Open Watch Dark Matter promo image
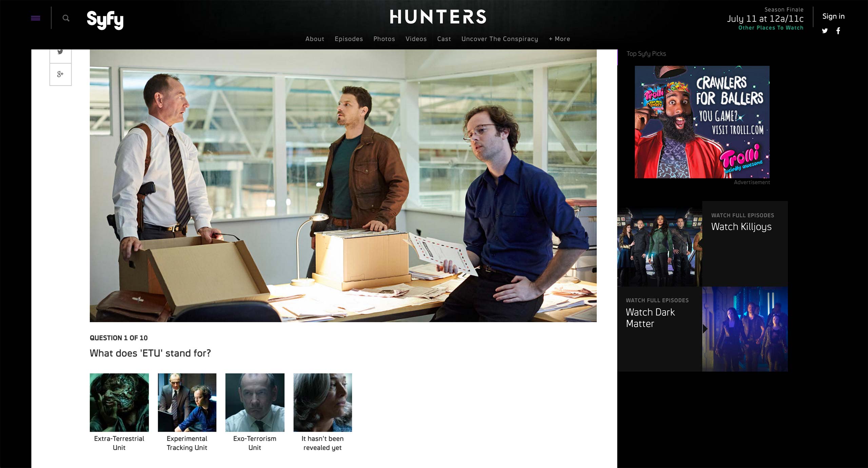Viewport: 868px width, 468px height. point(745,329)
